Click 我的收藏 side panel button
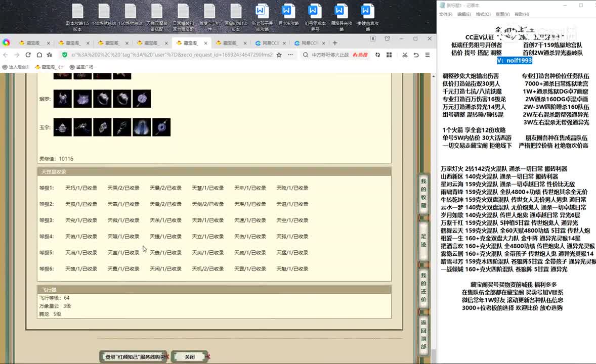The height and width of the screenshot is (364, 596). tap(423, 194)
